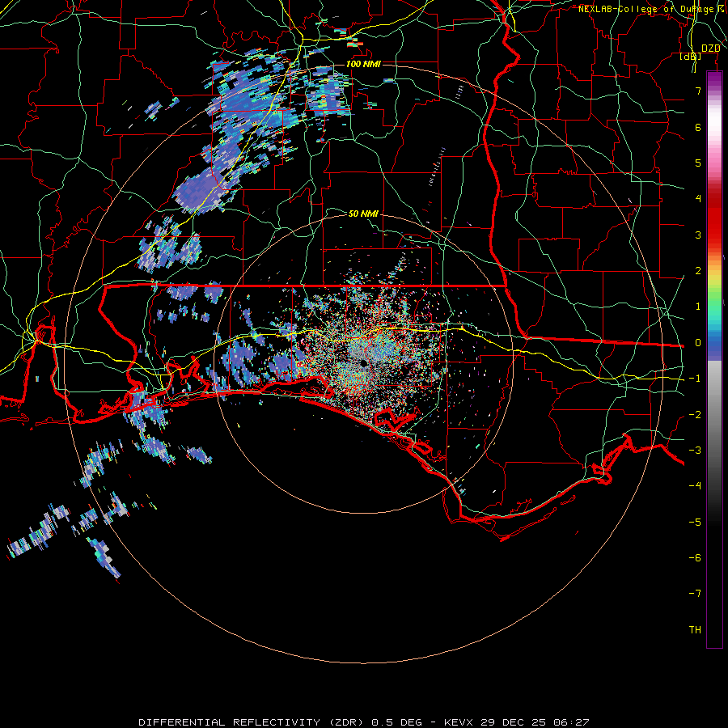Click the -5 value on color scale

(695, 523)
